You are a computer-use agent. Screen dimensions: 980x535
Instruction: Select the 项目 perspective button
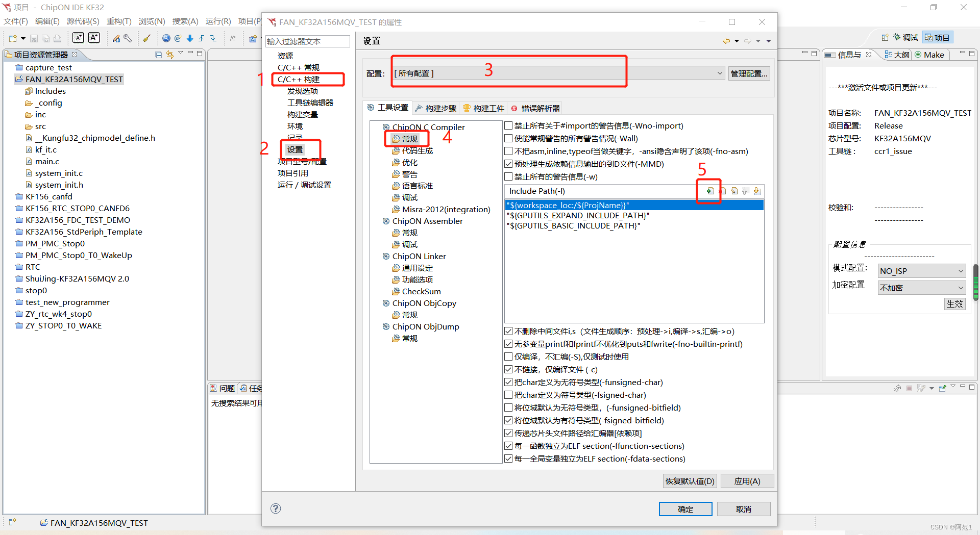(x=937, y=38)
